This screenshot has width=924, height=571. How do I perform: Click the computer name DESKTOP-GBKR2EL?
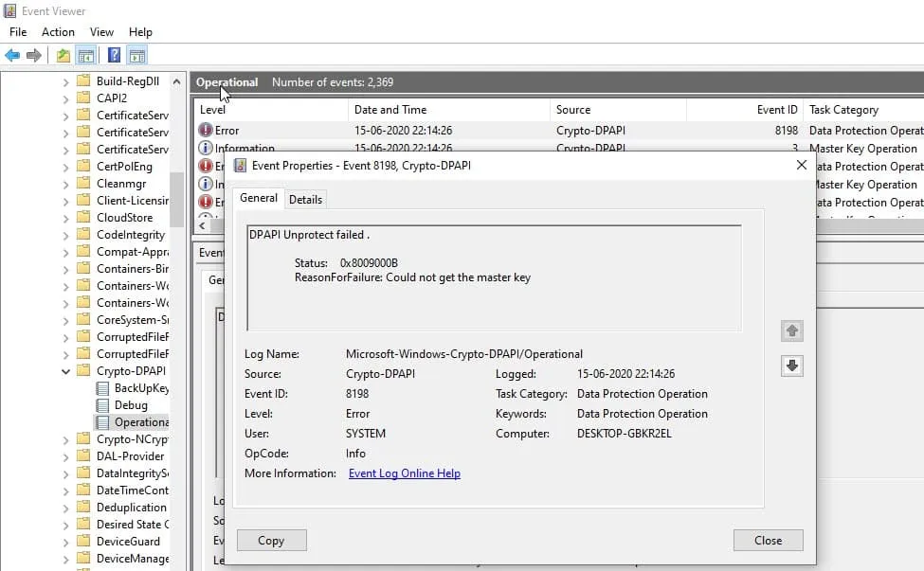click(x=624, y=434)
